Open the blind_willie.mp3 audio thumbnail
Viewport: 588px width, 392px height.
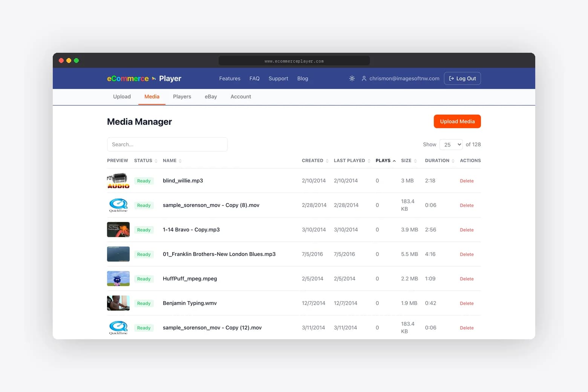pyautogui.click(x=118, y=181)
